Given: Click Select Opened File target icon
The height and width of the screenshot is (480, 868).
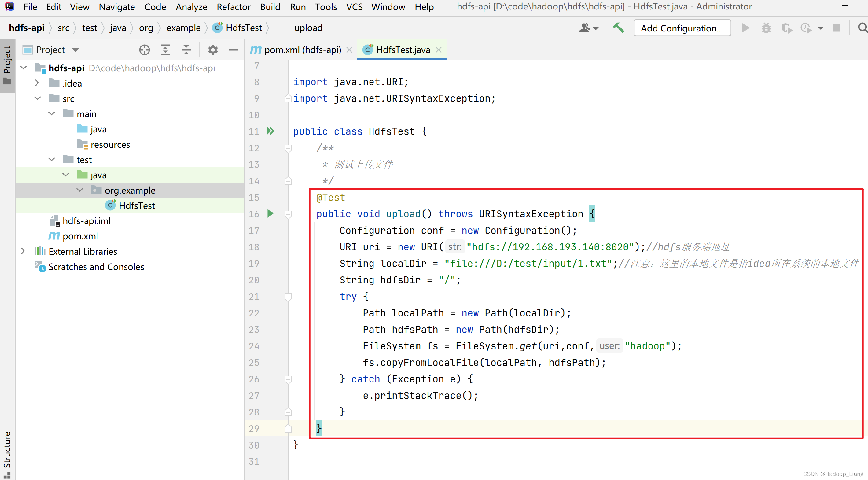Looking at the screenshot, I should [145, 50].
